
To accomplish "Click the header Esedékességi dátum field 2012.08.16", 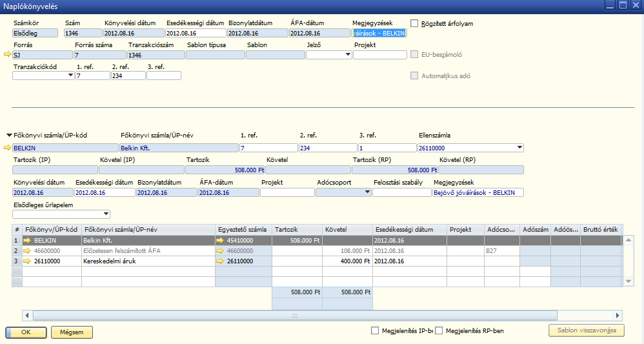I will pyautogui.click(x=196, y=34).
